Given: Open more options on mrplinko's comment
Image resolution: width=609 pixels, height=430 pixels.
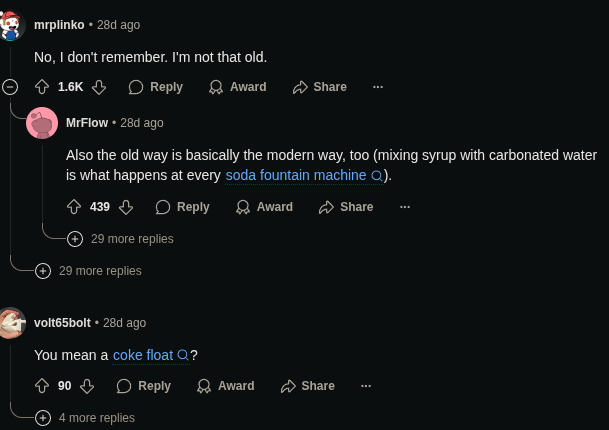Looking at the screenshot, I should point(378,87).
